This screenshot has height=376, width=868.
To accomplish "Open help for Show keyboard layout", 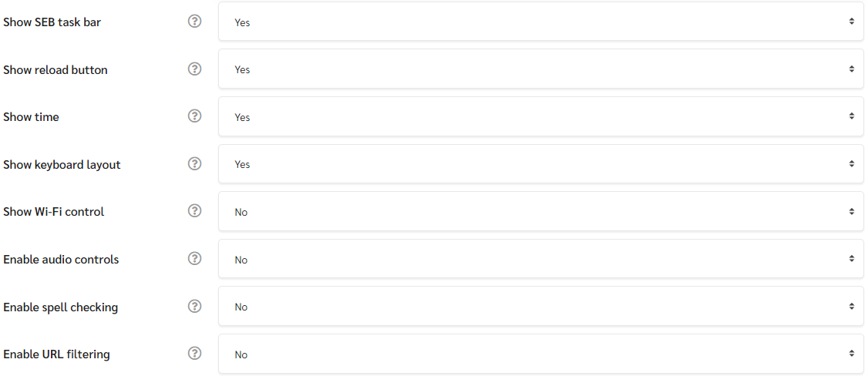I will tap(194, 163).
